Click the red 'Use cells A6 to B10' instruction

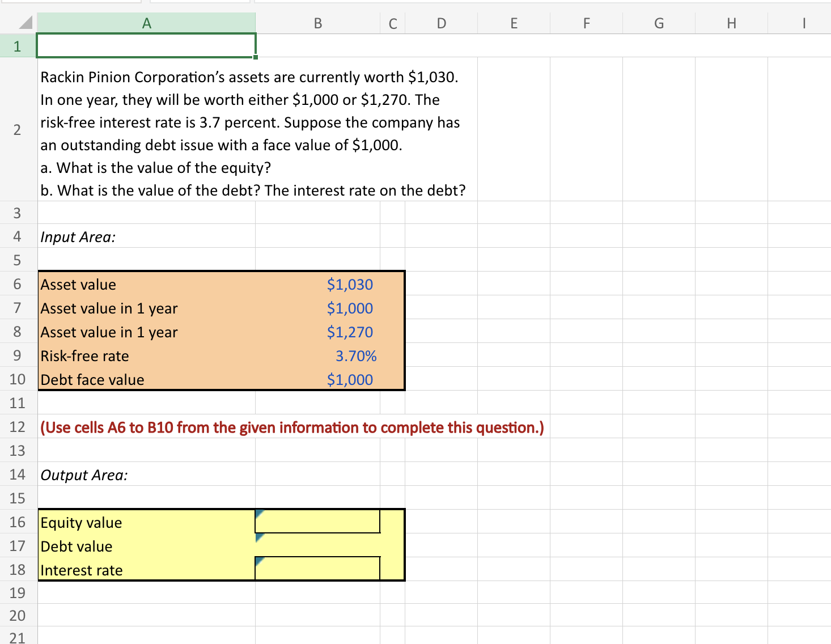[x=292, y=427]
